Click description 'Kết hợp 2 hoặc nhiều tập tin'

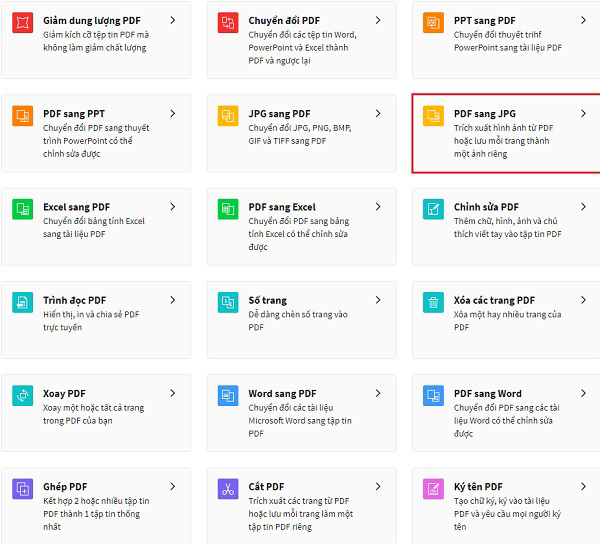(96, 501)
